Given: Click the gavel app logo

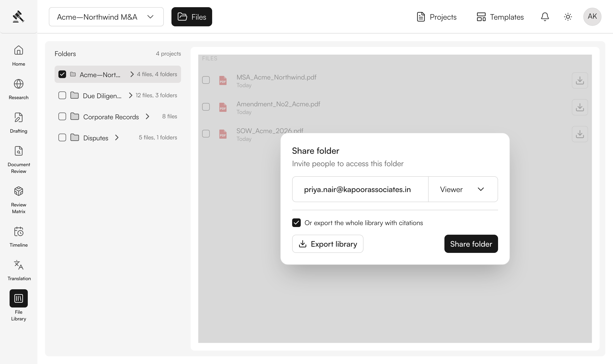Looking at the screenshot, I should tap(18, 17).
